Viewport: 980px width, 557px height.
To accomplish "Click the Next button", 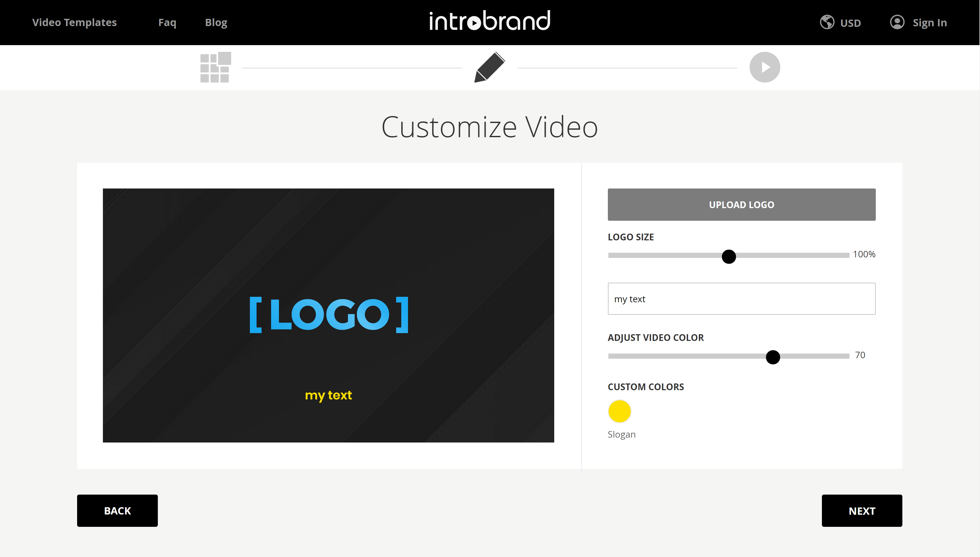I will click(861, 510).
